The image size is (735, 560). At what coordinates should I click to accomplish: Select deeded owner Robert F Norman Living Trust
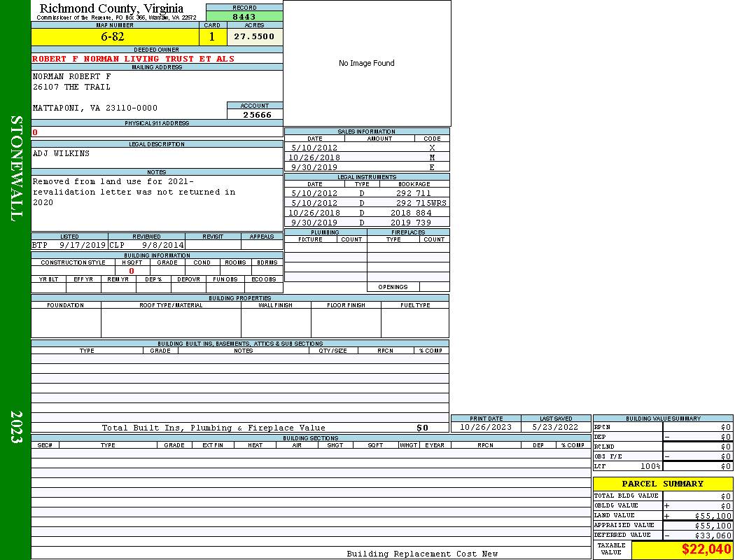click(x=134, y=59)
